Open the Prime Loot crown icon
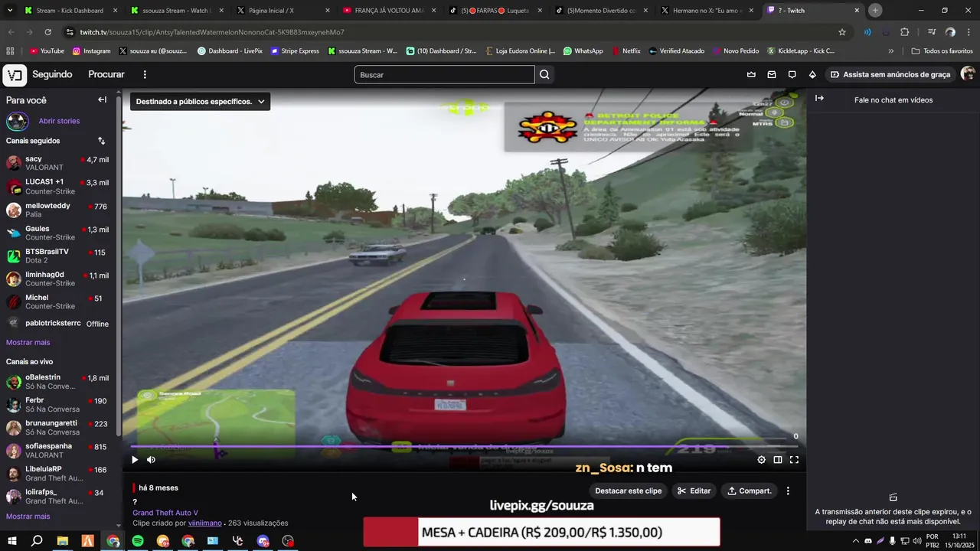 click(x=751, y=75)
